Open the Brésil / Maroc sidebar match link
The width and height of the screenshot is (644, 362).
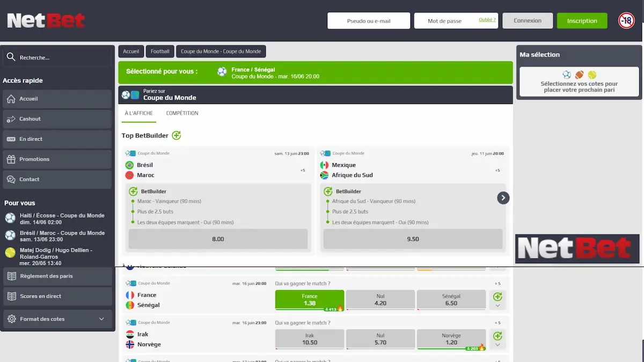pos(62,236)
